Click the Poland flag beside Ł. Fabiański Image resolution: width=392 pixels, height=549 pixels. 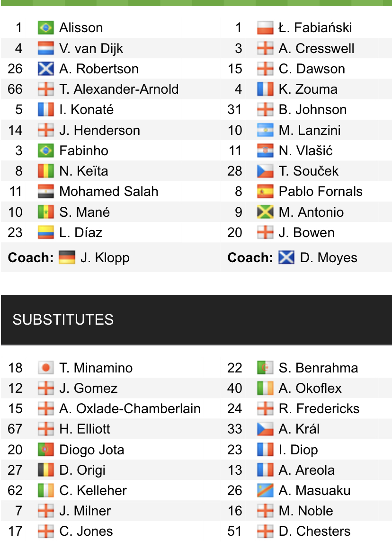tap(265, 28)
